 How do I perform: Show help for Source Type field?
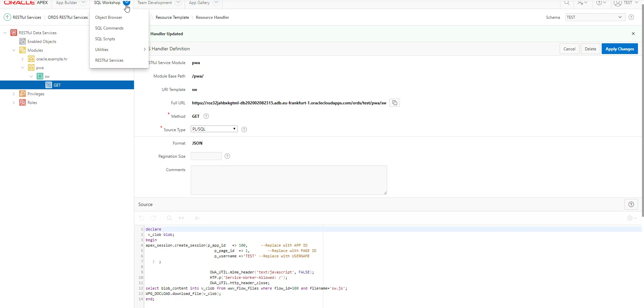[244, 130]
